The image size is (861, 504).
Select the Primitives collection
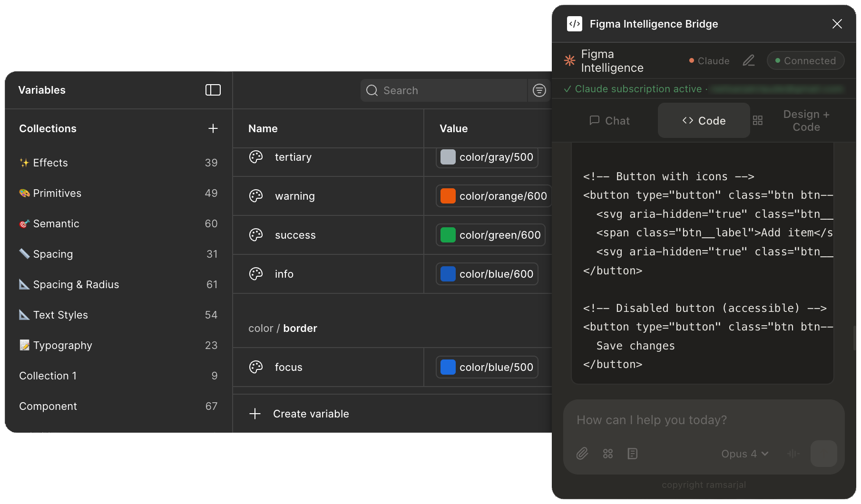118,193
